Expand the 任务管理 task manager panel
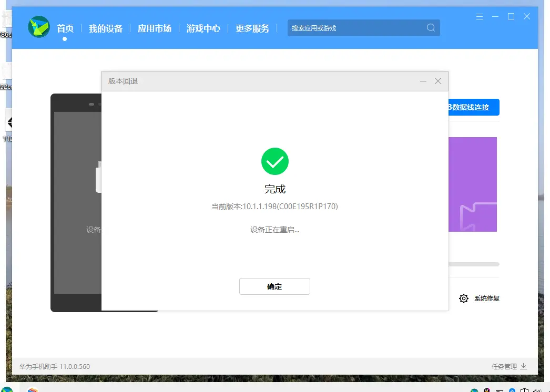The width and height of the screenshot is (550, 392). pos(506,366)
